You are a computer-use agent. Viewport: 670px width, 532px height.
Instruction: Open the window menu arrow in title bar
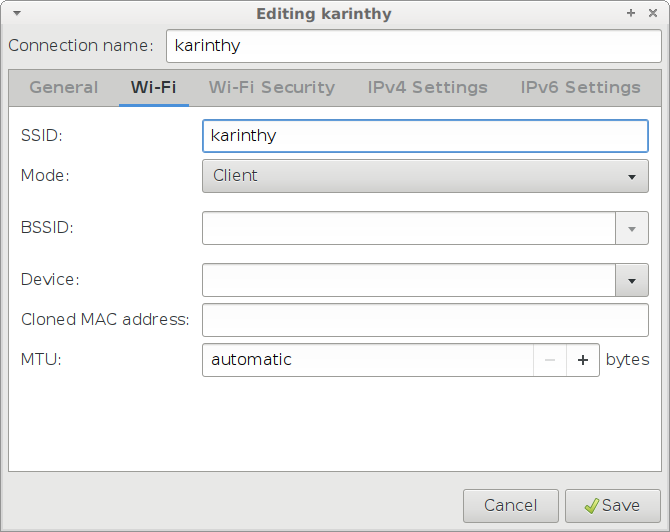click(13, 14)
